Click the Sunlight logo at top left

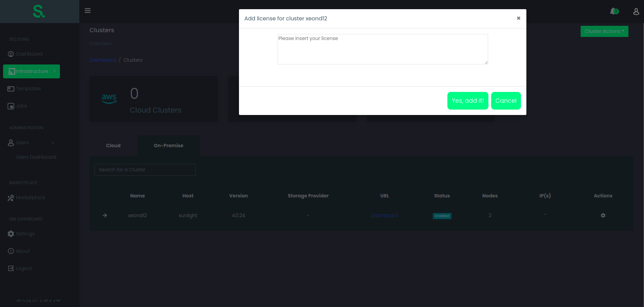tap(39, 11)
